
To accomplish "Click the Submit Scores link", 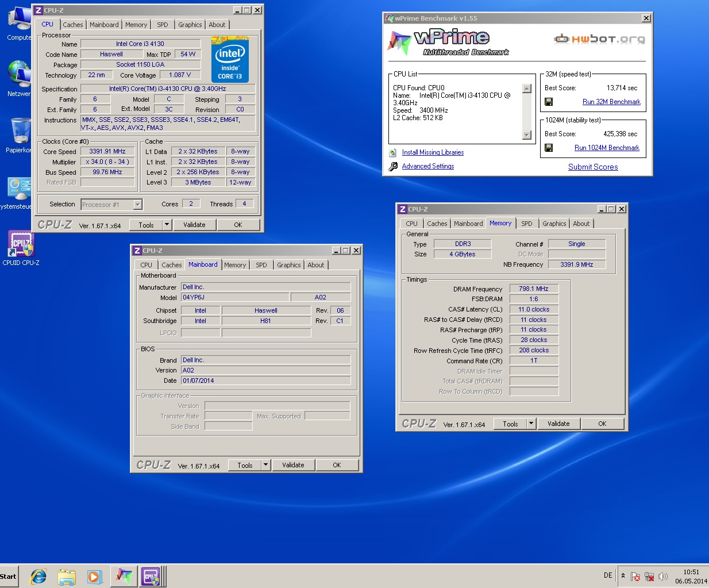I will [x=593, y=167].
